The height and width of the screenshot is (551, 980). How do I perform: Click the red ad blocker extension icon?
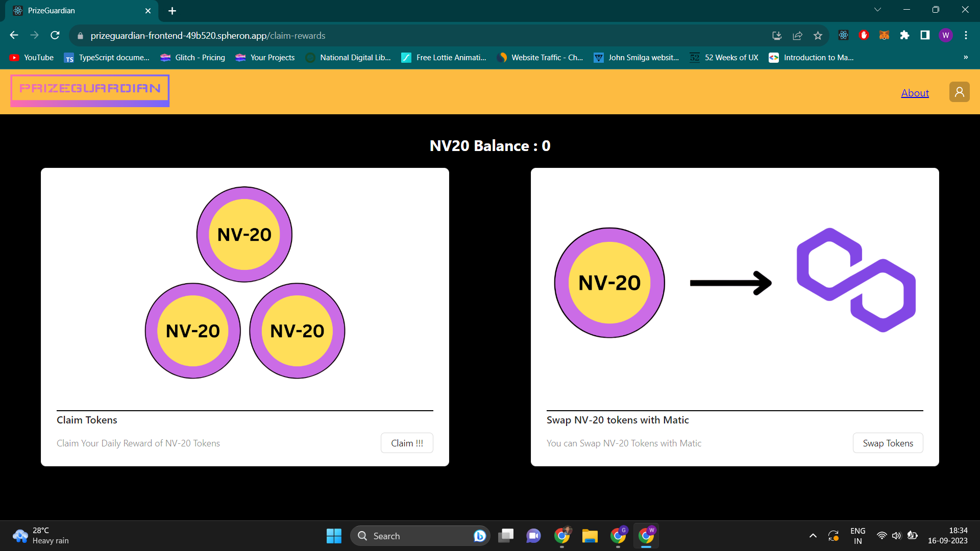click(x=864, y=35)
